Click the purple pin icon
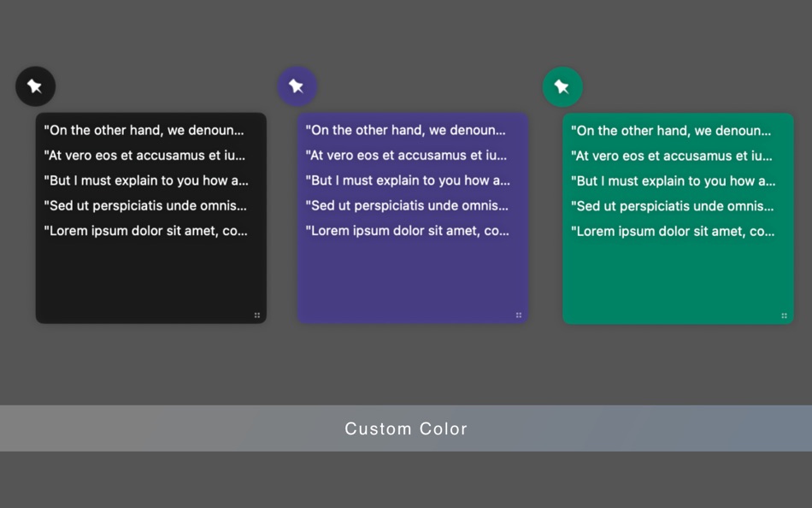Image resolution: width=812 pixels, height=508 pixels. tap(297, 86)
